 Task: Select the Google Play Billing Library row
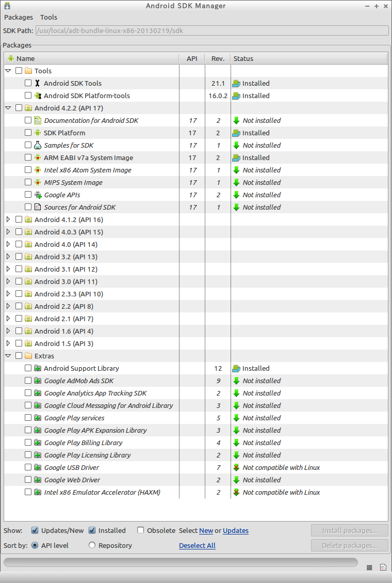tap(196, 443)
